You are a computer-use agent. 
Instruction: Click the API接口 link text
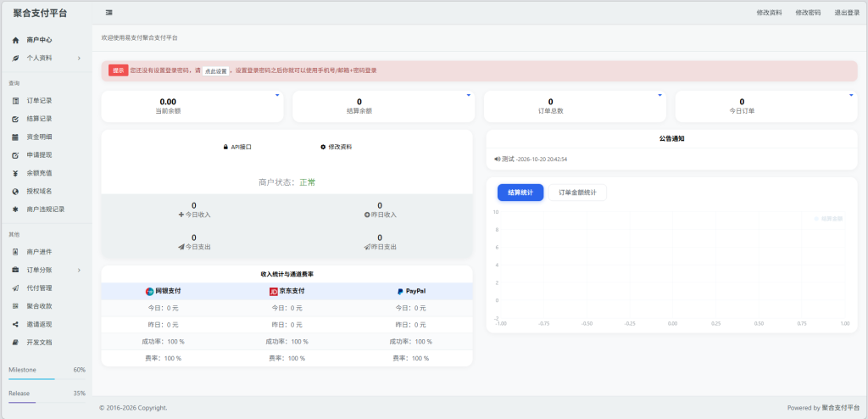click(242, 147)
